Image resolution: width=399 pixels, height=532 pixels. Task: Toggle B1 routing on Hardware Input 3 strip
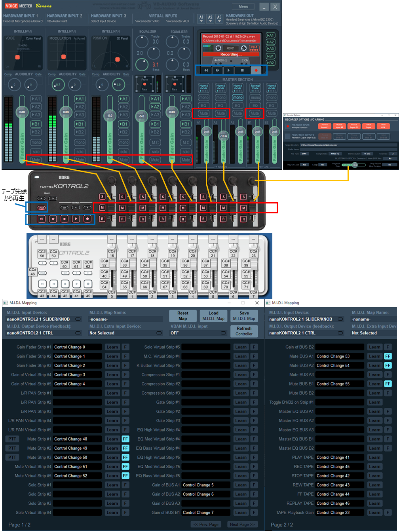point(123,124)
